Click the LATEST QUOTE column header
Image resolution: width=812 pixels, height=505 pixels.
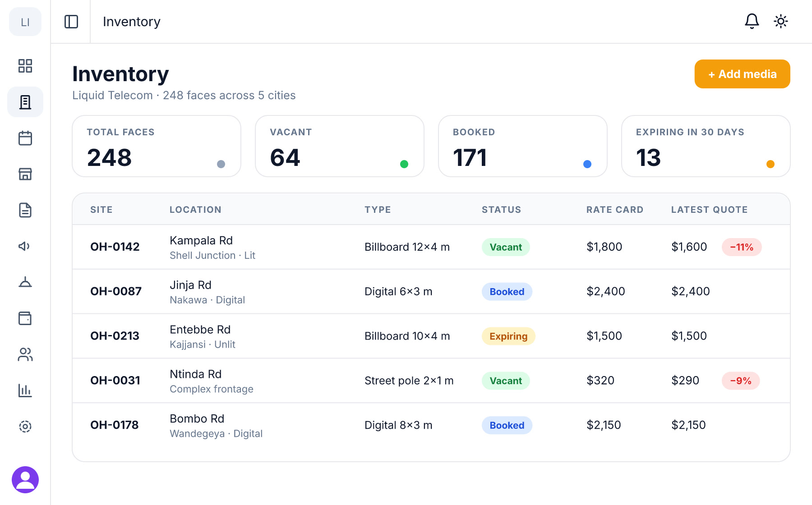pyautogui.click(x=710, y=210)
